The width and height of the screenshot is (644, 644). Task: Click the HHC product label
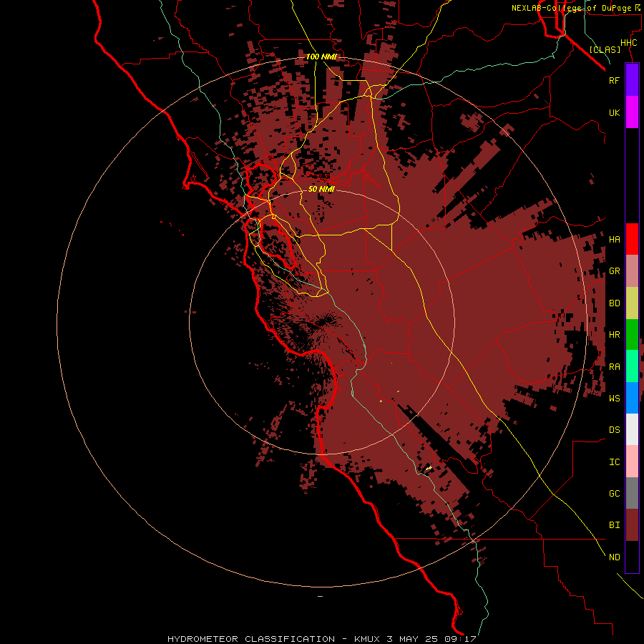pos(629,43)
